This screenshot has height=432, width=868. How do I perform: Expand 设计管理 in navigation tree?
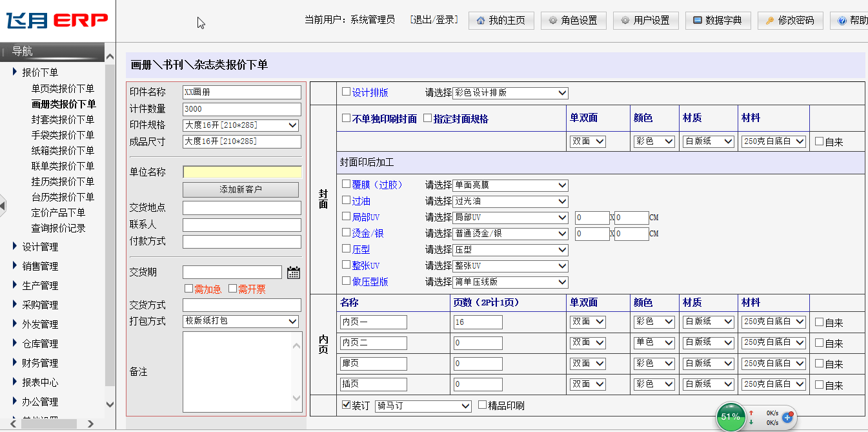40,247
